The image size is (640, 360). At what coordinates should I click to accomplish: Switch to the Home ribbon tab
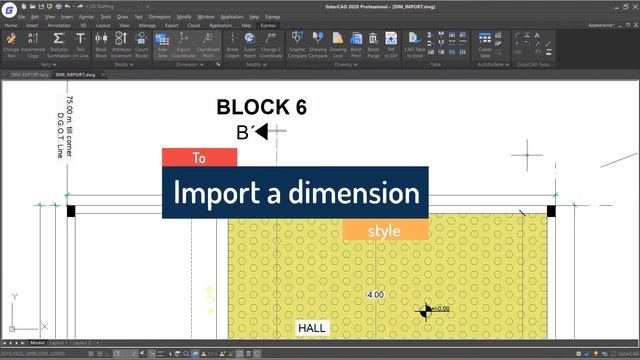pos(11,25)
